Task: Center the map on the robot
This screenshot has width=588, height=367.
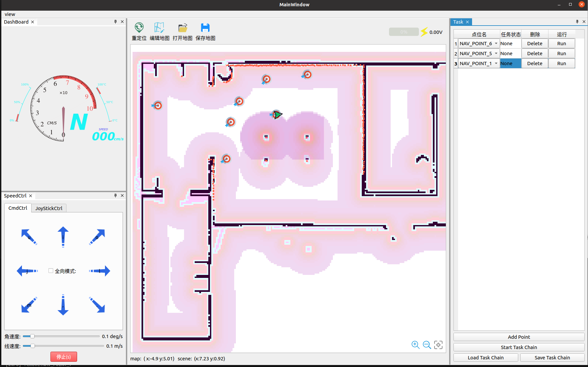Action: [439, 345]
